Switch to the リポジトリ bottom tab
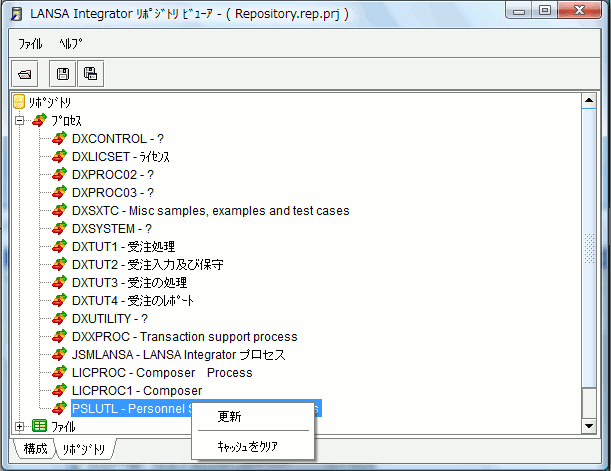Image resolution: width=611 pixels, height=471 pixels. pyautogui.click(x=84, y=449)
